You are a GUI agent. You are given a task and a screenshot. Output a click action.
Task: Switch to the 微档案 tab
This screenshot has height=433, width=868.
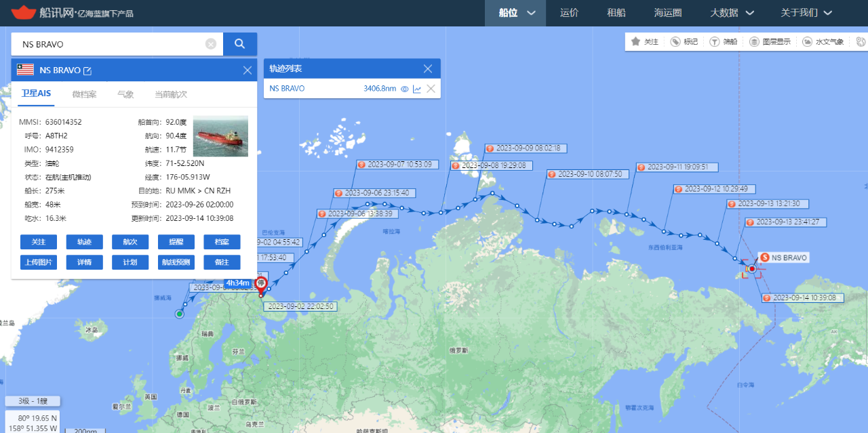pos(84,94)
